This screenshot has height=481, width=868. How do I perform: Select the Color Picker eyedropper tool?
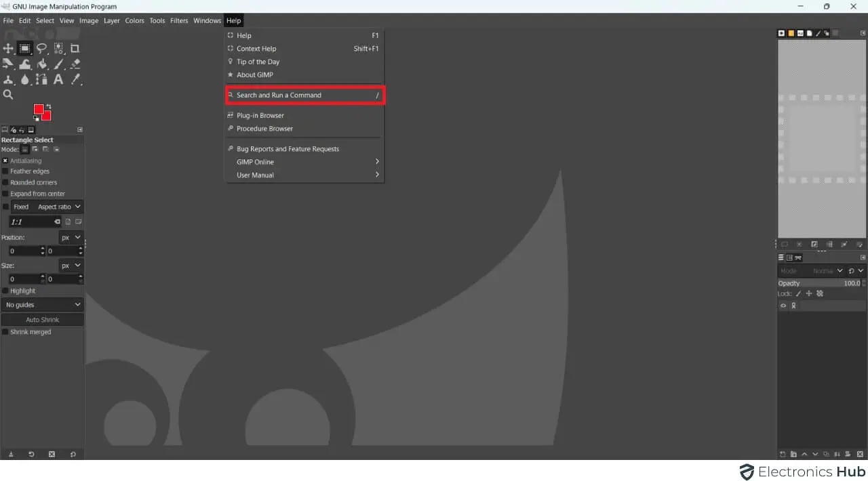point(75,79)
